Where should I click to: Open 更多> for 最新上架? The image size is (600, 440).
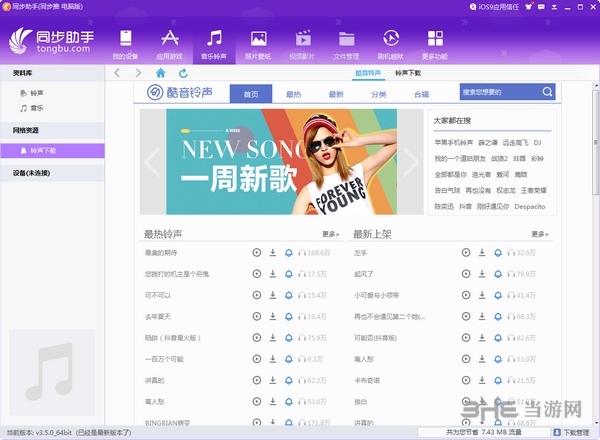[x=540, y=234]
